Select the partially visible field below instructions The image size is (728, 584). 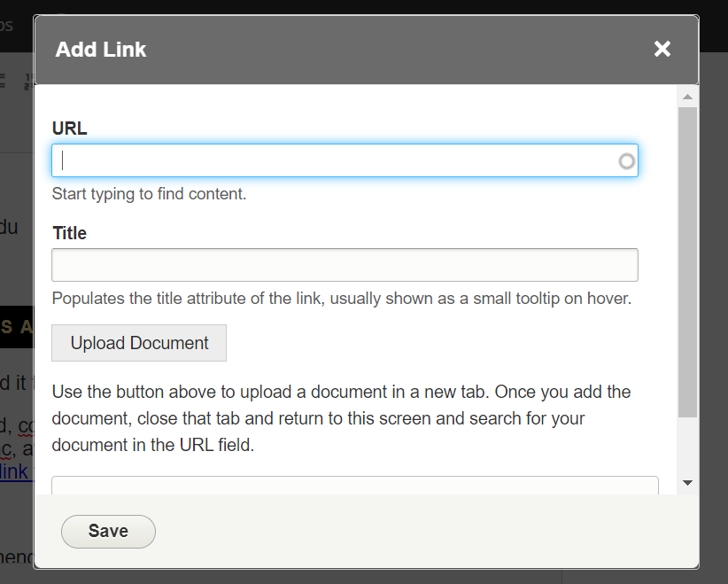coord(354,486)
